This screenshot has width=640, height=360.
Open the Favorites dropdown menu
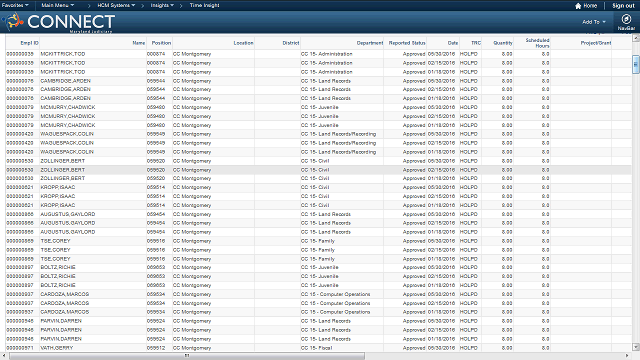click(15, 5)
